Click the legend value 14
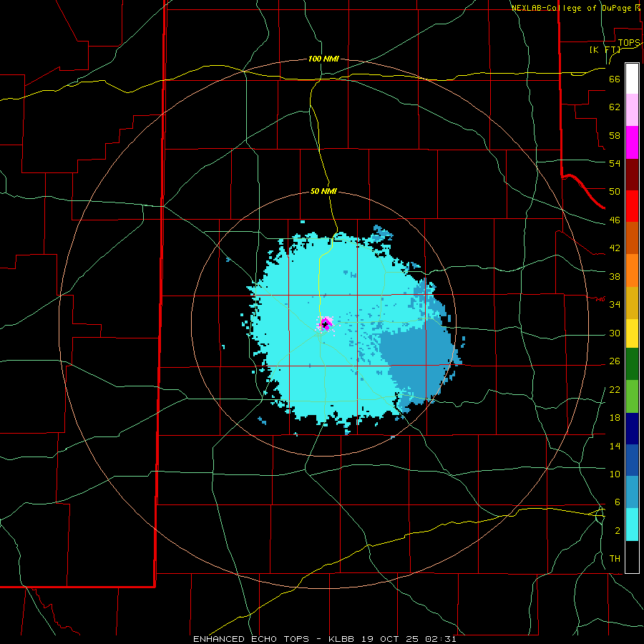 coord(615,446)
